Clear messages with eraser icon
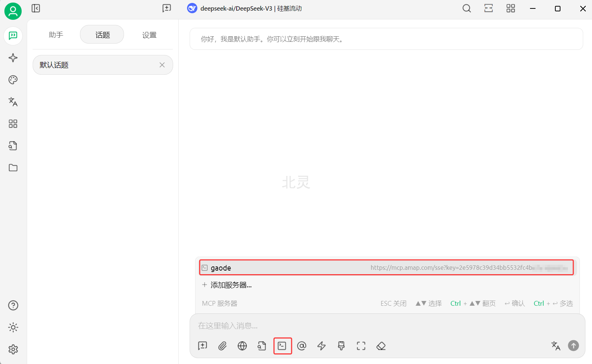The width and height of the screenshot is (592, 364). [x=381, y=346]
